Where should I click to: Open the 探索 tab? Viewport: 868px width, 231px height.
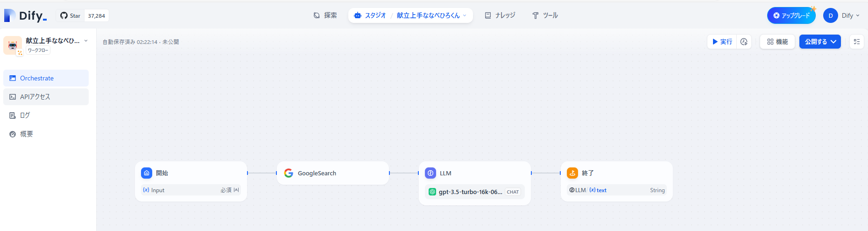point(325,15)
